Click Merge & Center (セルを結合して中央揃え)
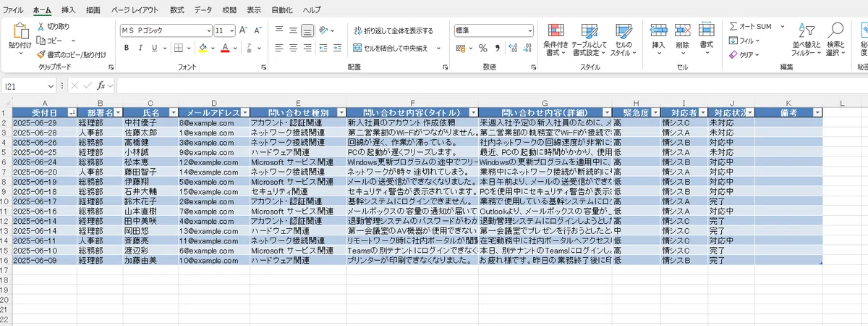Viewport: 868px width, 326px height. 391,48
